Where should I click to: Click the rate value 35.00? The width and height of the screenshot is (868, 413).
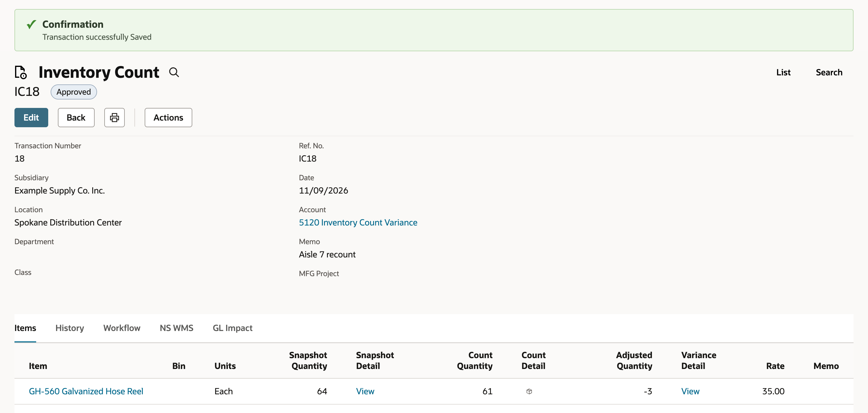point(773,391)
